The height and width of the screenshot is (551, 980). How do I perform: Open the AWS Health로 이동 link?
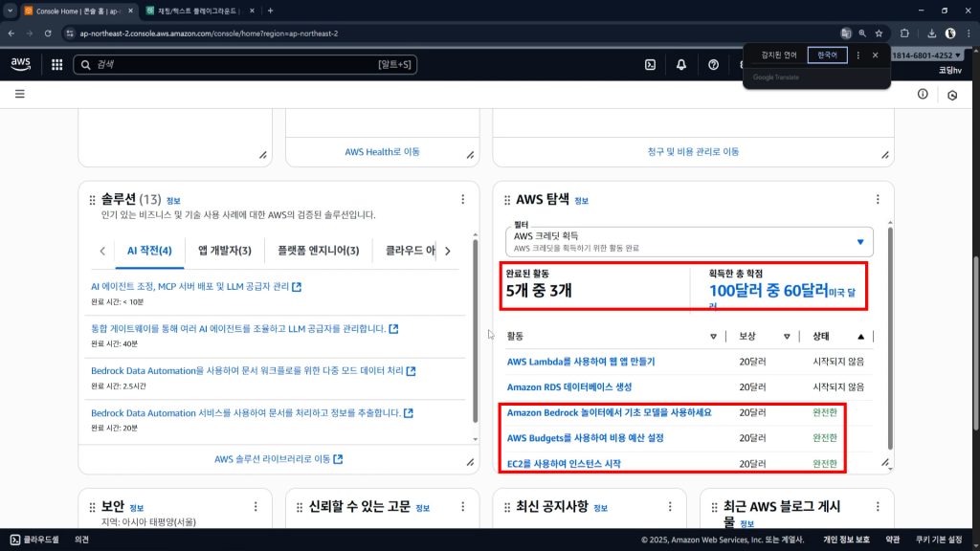382,152
